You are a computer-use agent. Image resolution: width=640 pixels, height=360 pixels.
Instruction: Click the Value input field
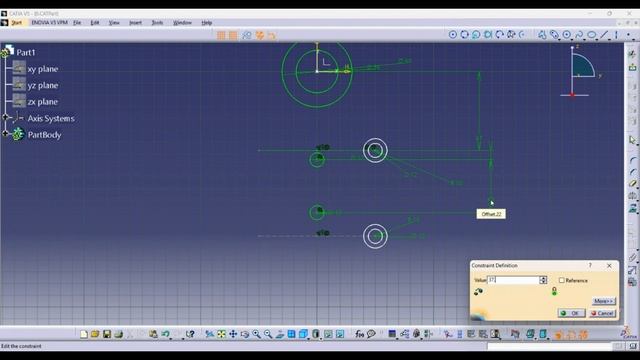point(513,280)
